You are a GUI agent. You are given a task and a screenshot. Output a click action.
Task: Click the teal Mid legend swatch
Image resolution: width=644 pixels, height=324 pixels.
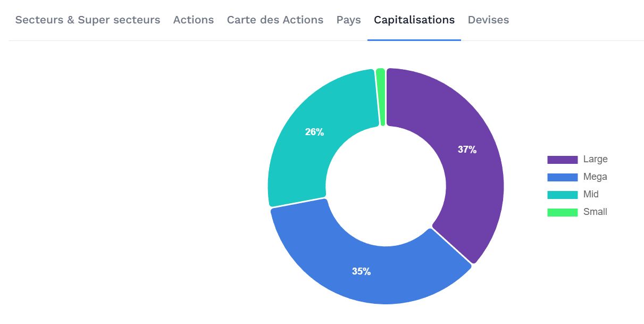(x=562, y=195)
